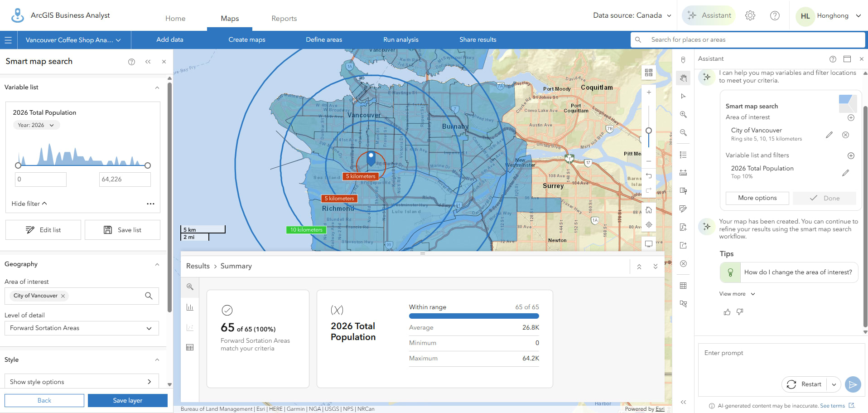The height and width of the screenshot is (413, 868).
Task: Go to previous map extent
Action: point(649,175)
